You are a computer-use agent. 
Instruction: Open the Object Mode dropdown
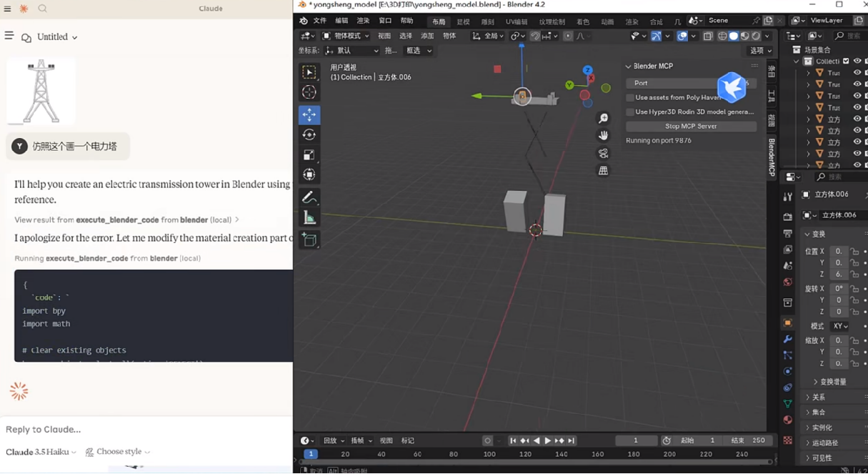pyautogui.click(x=346, y=36)
